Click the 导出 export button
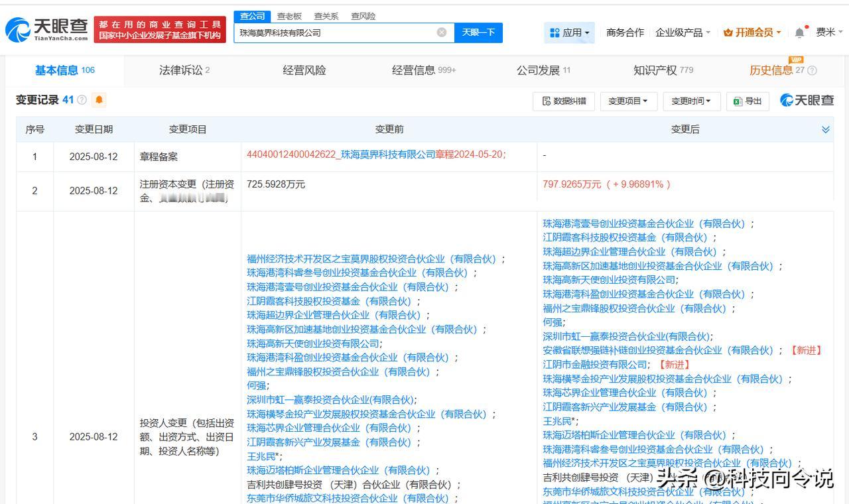 (747, 101)
